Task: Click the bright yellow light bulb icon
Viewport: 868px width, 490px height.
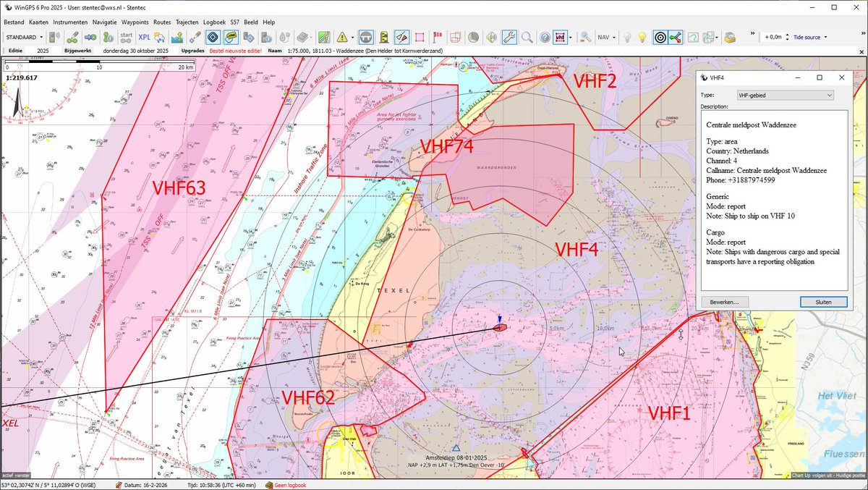Action: point(642,37)
